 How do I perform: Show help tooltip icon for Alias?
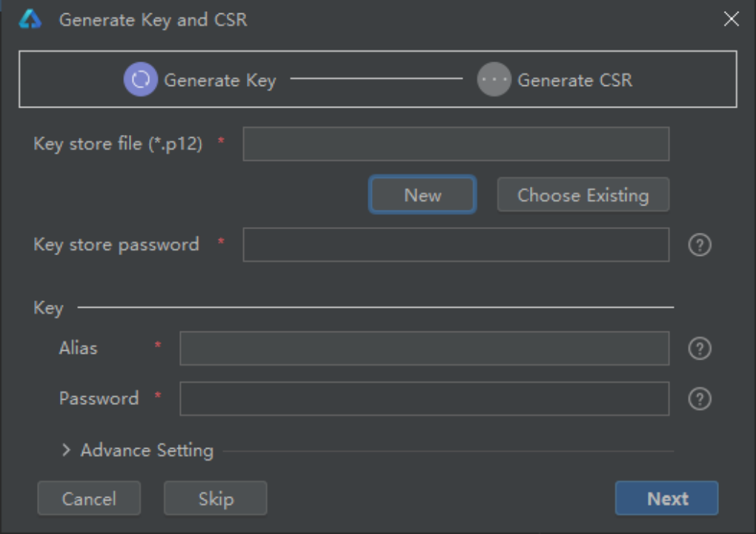(700, 349)
